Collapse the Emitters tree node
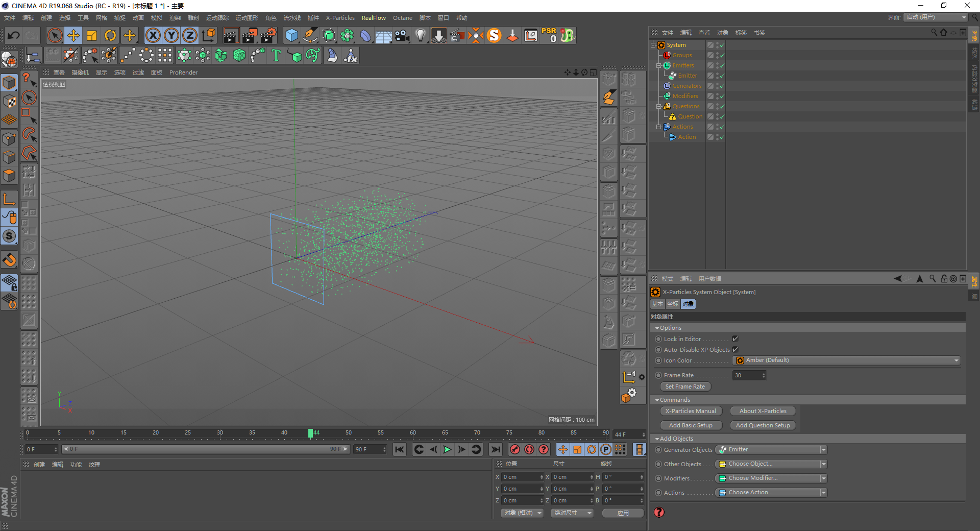This screenshot has width=980, height=531. tap(658, 65)
